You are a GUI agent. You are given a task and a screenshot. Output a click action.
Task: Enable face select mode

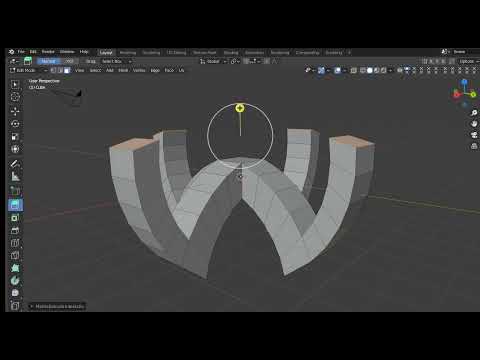(67, 70)
